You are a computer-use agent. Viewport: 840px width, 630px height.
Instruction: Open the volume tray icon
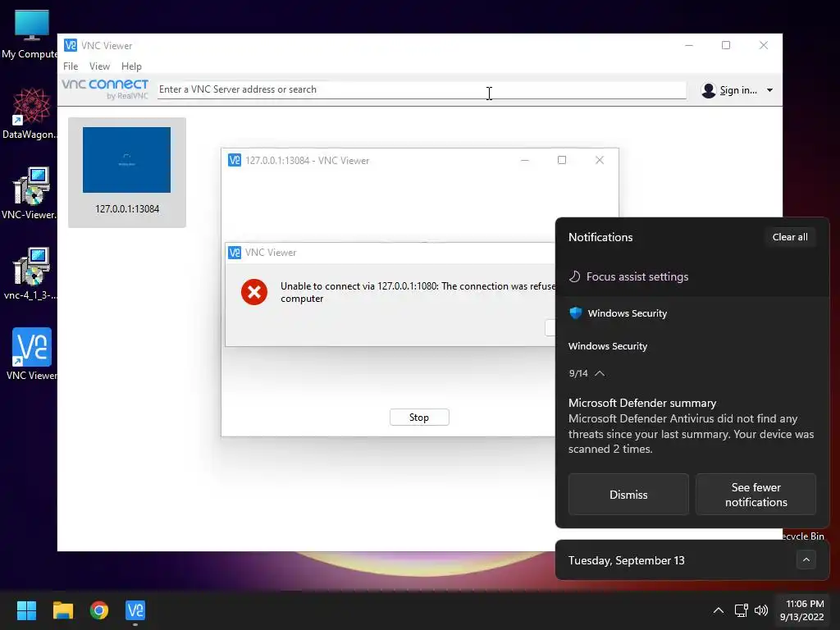760,610
